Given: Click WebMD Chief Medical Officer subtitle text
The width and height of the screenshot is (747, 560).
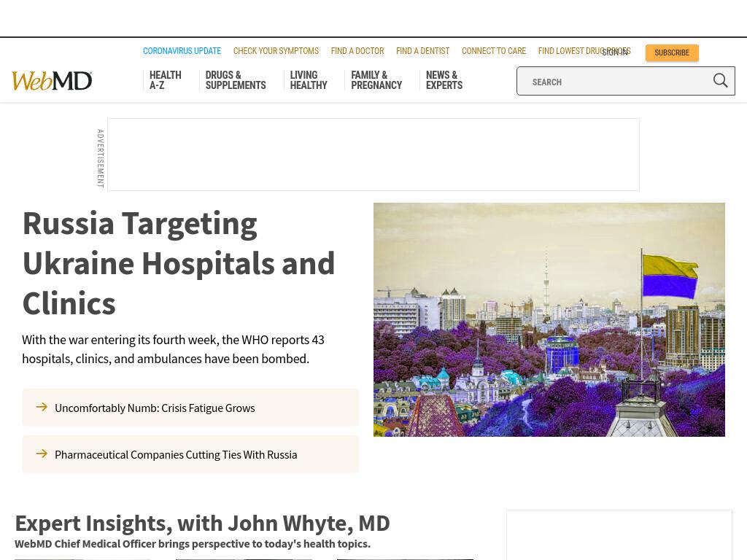Looking at the screenshot, I should [x=193, y=544].
